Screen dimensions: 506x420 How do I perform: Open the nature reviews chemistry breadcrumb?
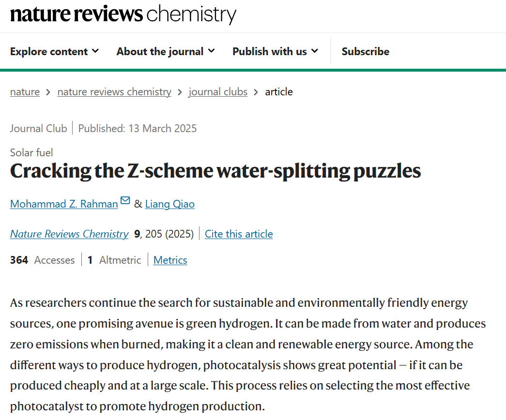(x=114, y=92)
